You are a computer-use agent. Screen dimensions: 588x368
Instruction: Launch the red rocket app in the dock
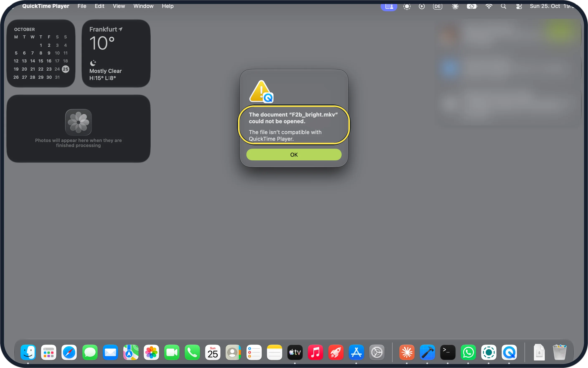tap(336, 352)
